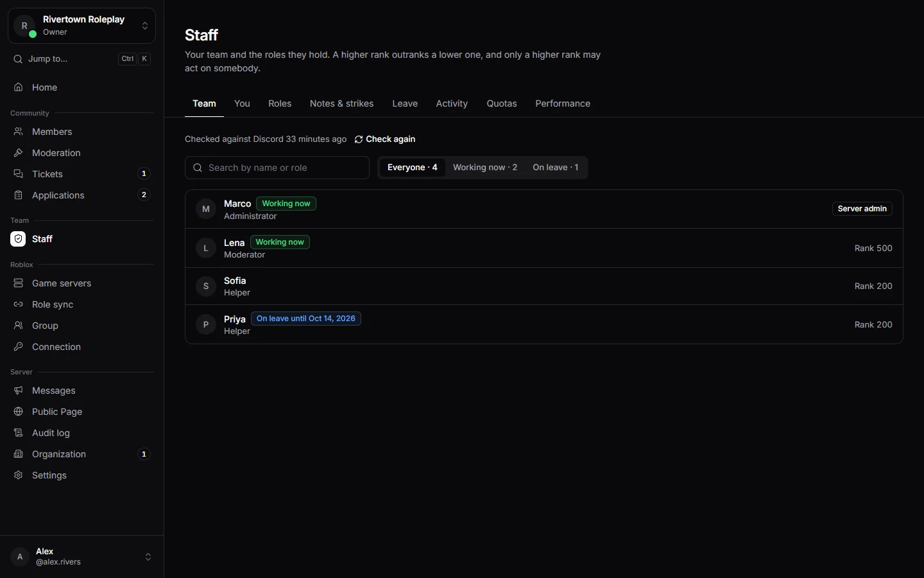924x578 pixels.
Task: Click the Check again button
Action: 385,139
